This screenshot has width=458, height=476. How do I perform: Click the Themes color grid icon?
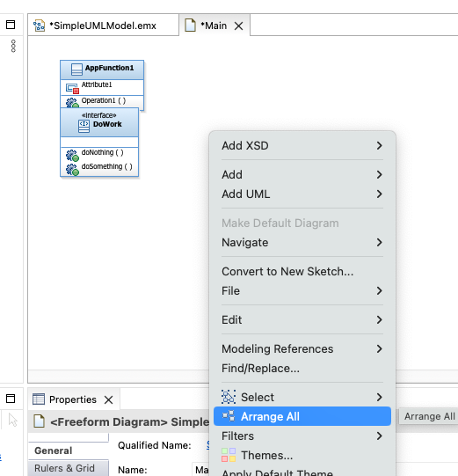click(229, 455)
